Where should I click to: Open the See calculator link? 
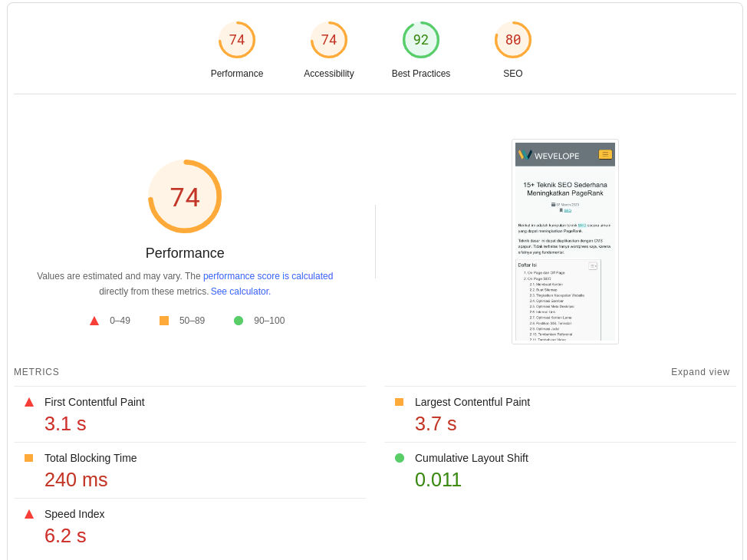coord(240,292)
